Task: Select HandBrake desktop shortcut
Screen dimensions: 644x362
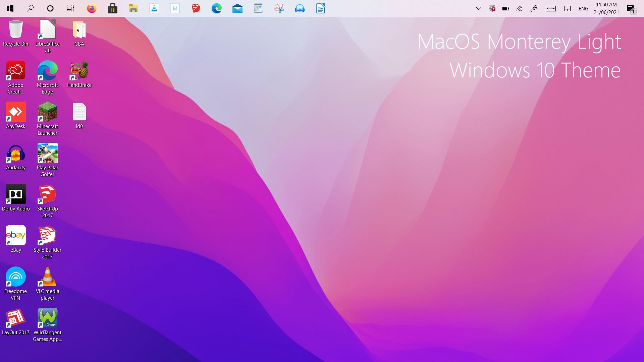Action: coord(79,74)
